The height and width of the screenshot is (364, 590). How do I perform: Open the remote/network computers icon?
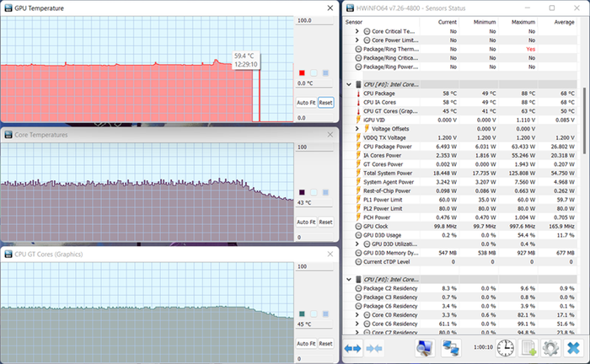(451, 348)
